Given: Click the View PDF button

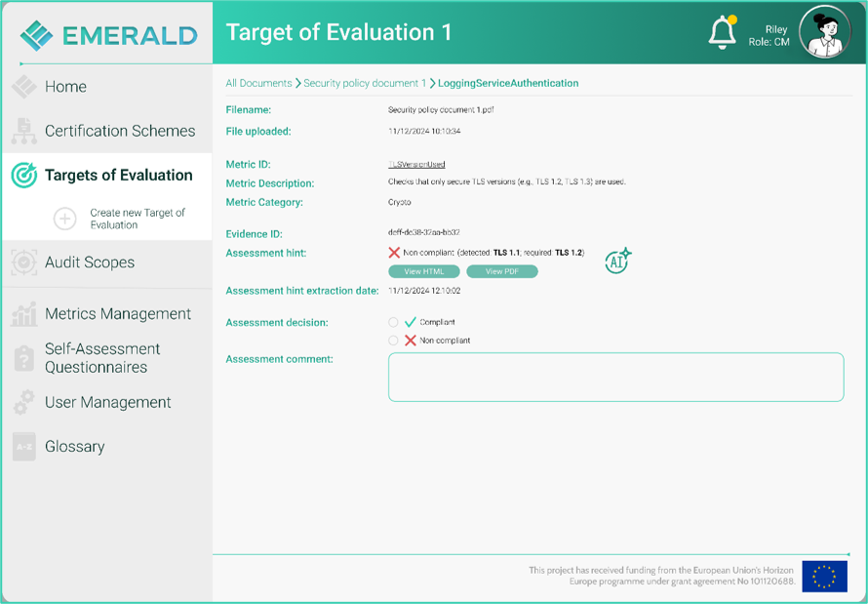Looking at the screenshot, I should click(x=502, y=271).
